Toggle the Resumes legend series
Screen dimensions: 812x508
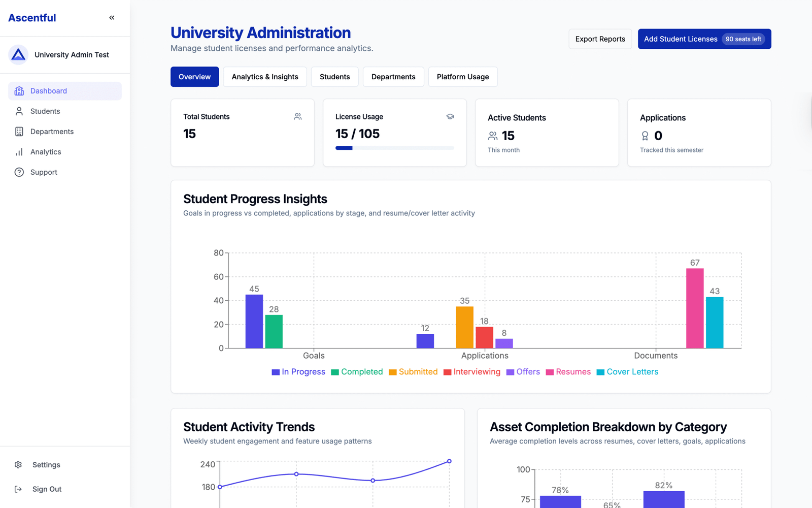(568, 372)
